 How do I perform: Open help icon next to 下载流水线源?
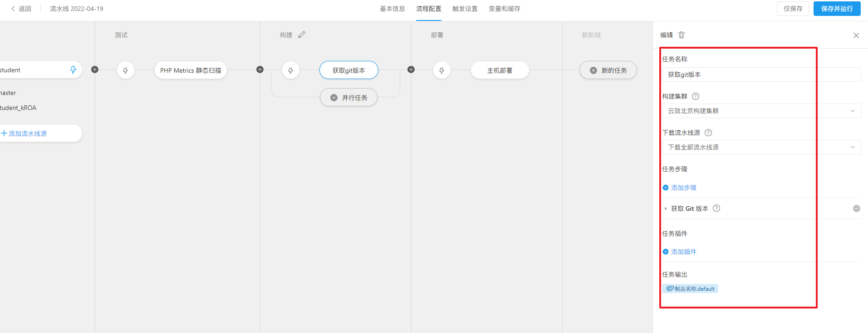point(708,133)
